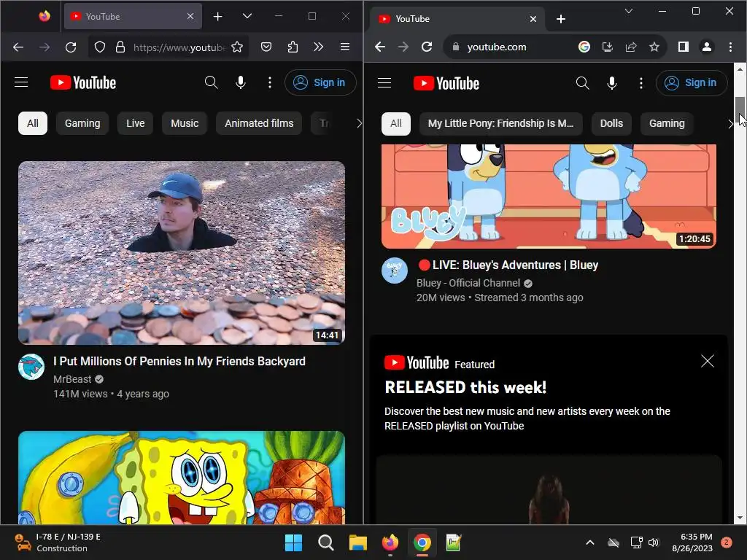Click Sign in button in Firefox window

[x=320, y=82]
